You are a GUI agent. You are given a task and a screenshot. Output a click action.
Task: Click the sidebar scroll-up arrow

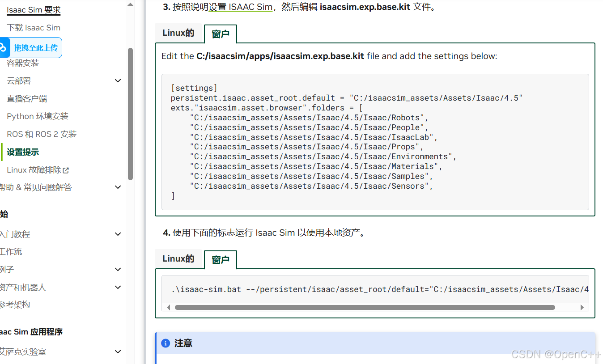click(130, 4)
